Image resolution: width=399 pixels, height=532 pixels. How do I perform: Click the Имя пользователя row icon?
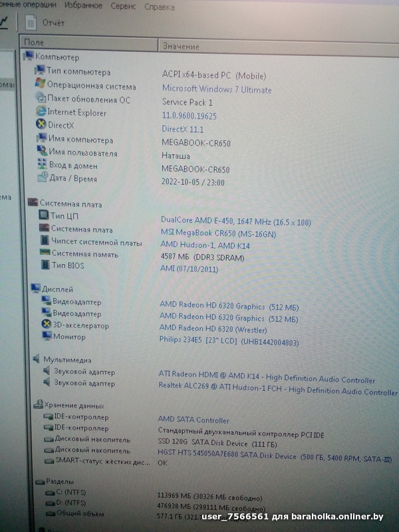pos(42,151)
